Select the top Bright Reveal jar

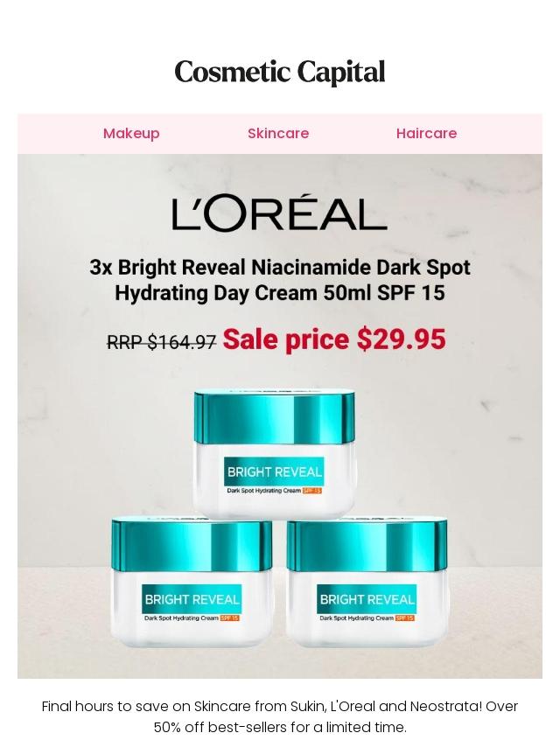point(275,453)
